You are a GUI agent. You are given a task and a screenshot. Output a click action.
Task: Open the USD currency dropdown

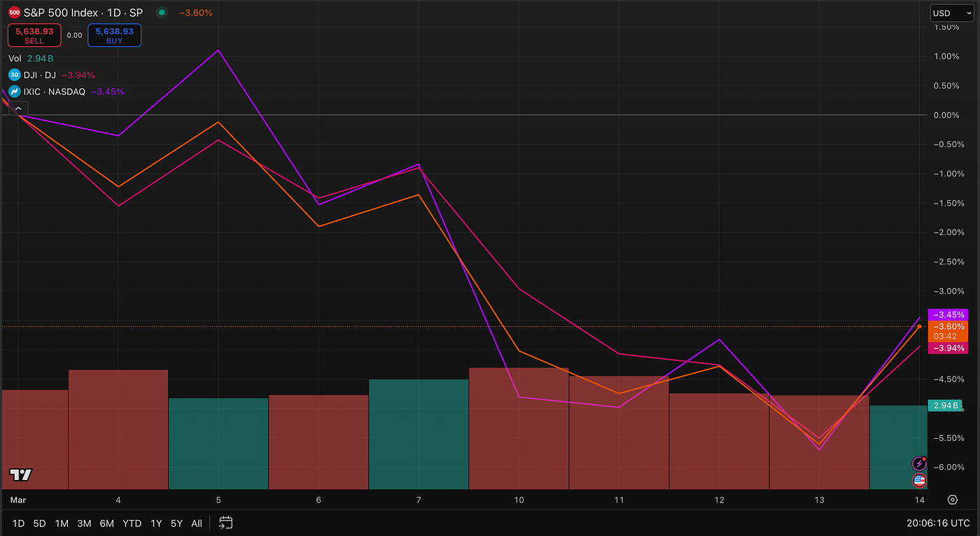pyautogui.click(x=952, y=13)
